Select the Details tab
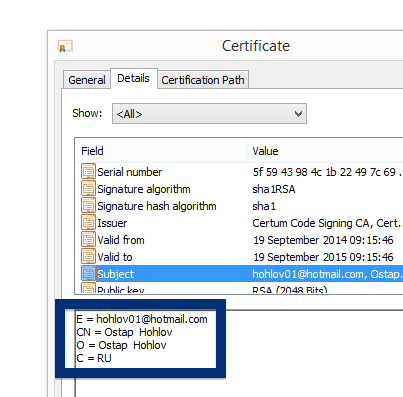This screenshot has height=397, width=403. (133, 78)
